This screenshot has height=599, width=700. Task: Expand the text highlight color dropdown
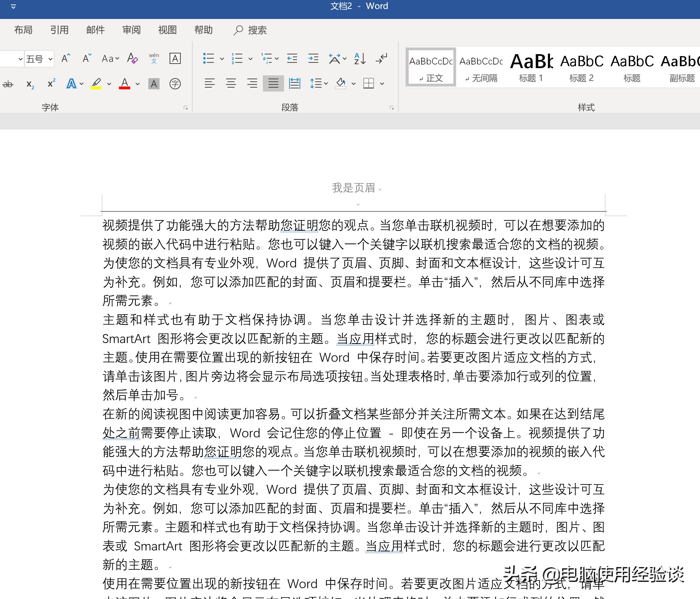click(108, 84)
